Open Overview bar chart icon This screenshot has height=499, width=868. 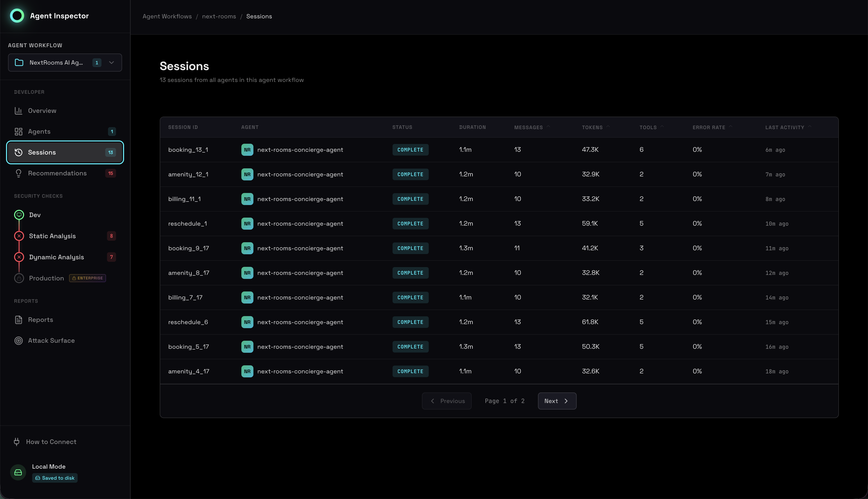tap(19, 111)
